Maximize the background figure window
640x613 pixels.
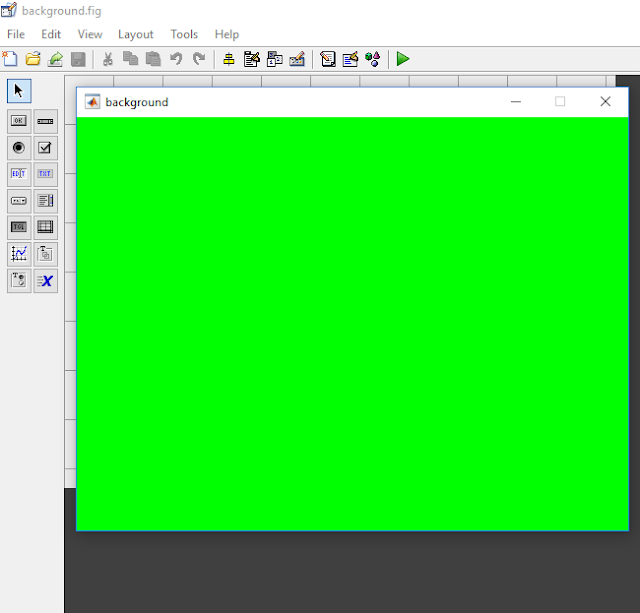click(560, 102)
